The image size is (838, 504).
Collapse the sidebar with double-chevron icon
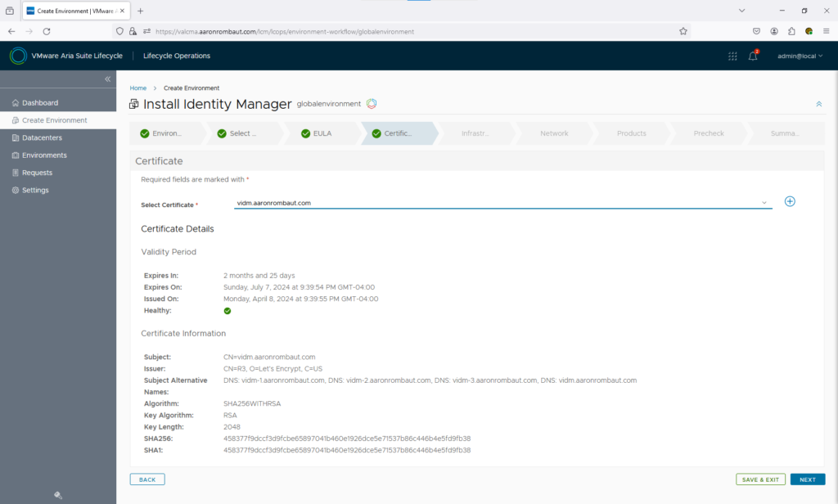(x=107, y=79)
